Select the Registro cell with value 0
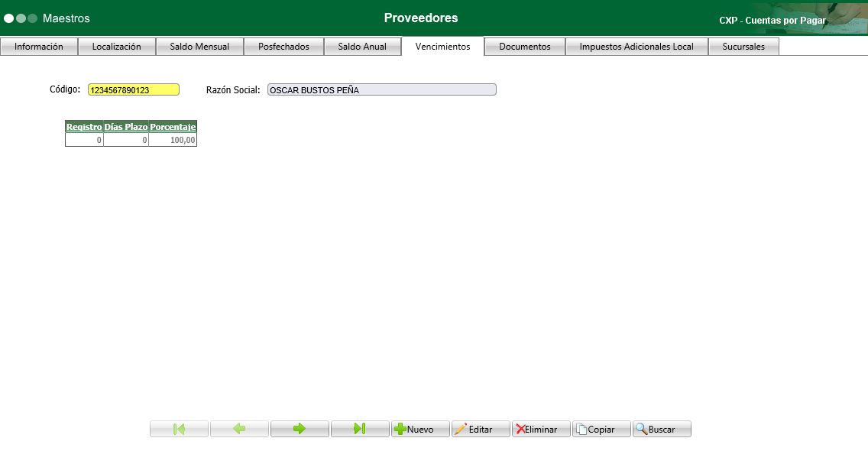 click(84, 140)
